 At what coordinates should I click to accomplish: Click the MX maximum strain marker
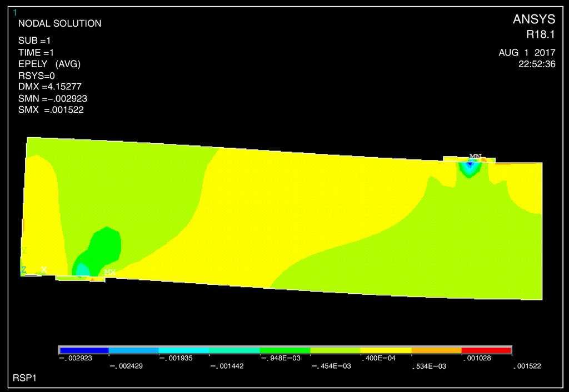109,272
